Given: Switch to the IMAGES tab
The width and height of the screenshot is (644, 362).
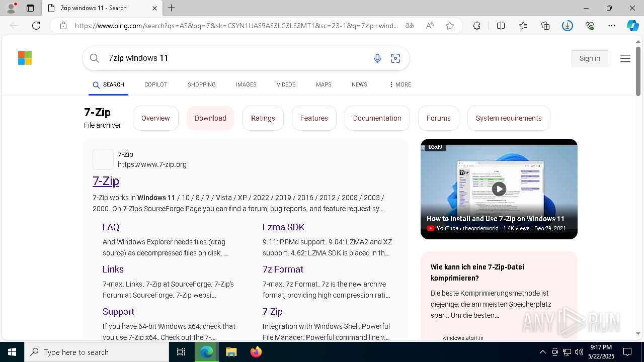Looking at the screenshot, I should 246,84.
